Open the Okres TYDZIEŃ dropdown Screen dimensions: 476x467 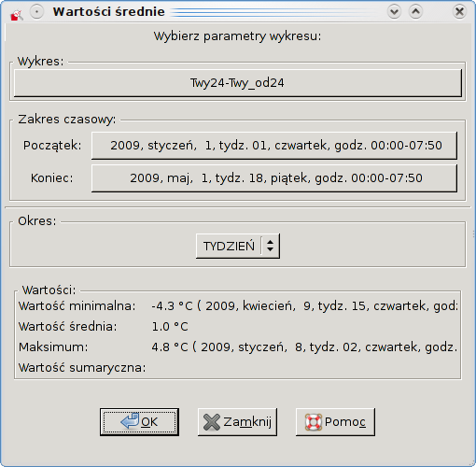click(238, 246)
